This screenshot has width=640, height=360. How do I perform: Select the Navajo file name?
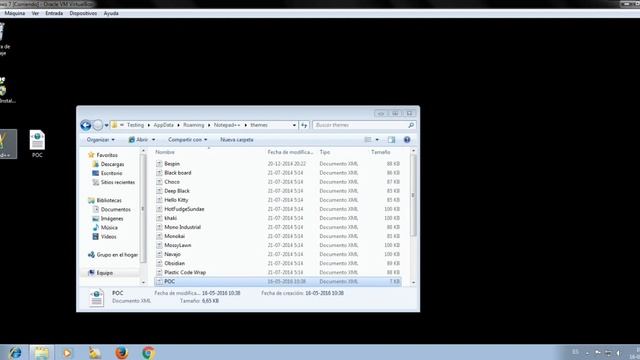click(x=172, y=254)
